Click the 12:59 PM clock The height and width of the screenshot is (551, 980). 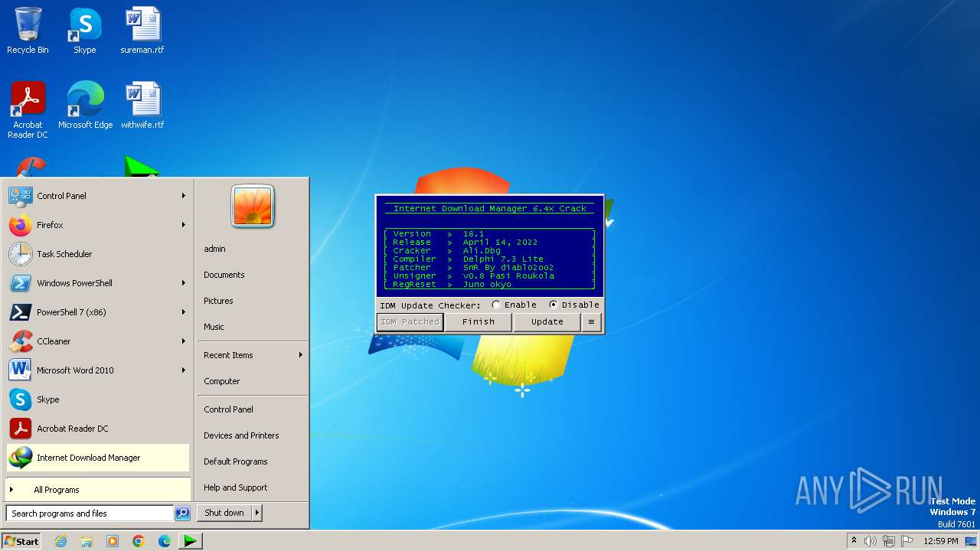click(x=941, y=541)
